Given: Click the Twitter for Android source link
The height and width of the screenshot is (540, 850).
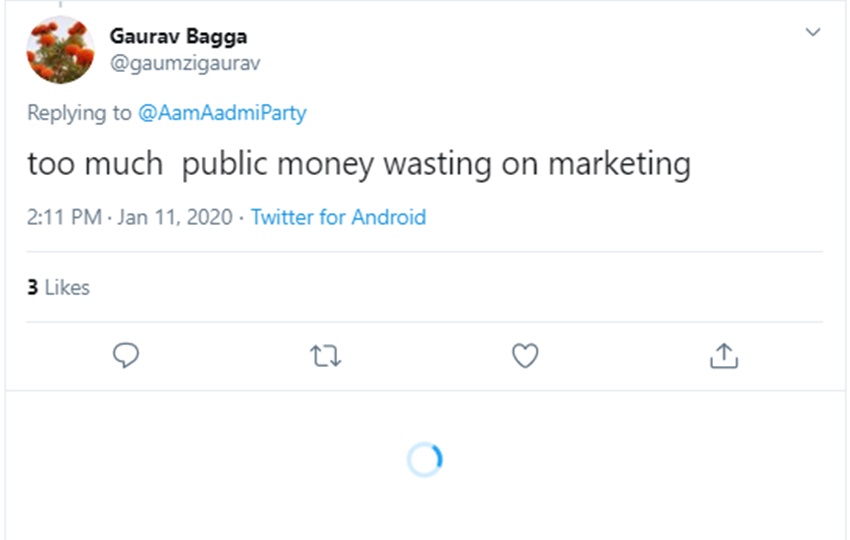Looking at the screenshot, I should coord(338,217).
